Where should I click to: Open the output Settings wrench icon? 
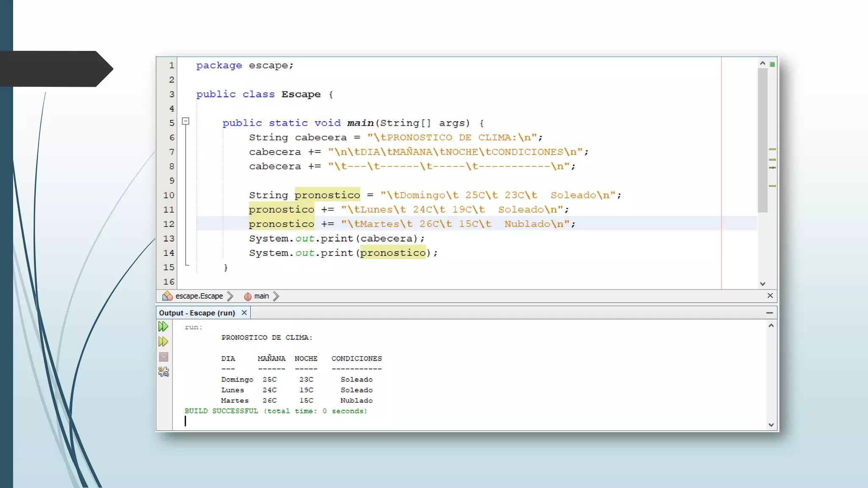click(x=164, y=372)
